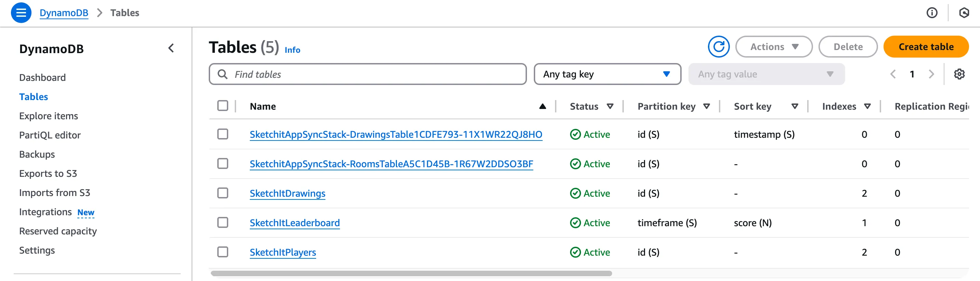This screenshot has height=281, width=980.
Task: Open the Any tag key dropdown
Action: point(607,74)
